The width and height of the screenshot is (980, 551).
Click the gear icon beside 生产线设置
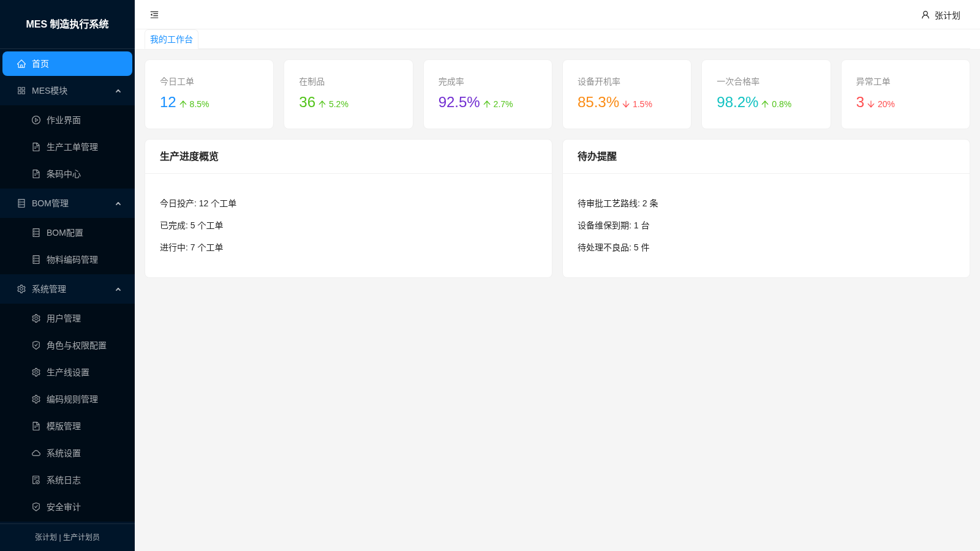click(36, 372)
